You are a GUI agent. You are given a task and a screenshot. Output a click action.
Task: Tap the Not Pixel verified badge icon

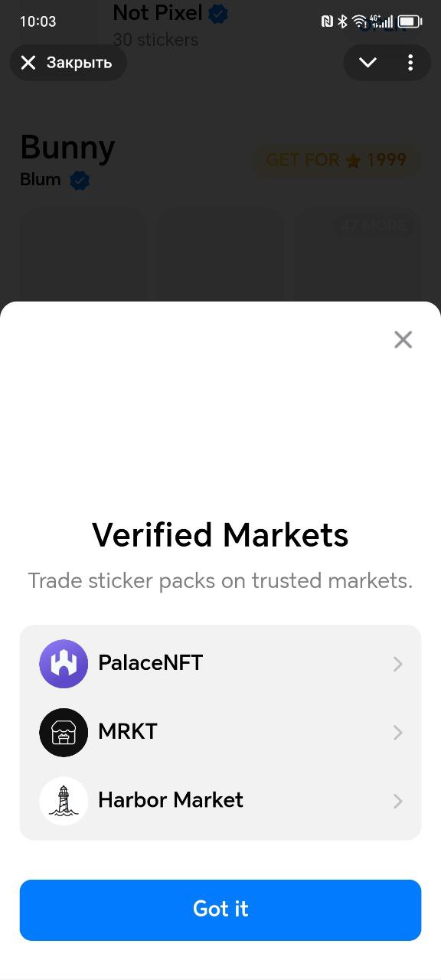click(x=218, y=13)
